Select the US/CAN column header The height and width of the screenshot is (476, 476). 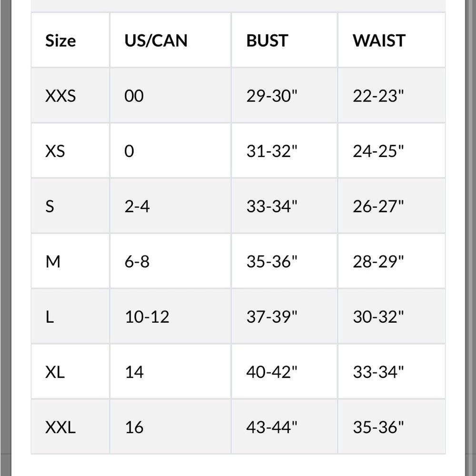click(156, 40)
